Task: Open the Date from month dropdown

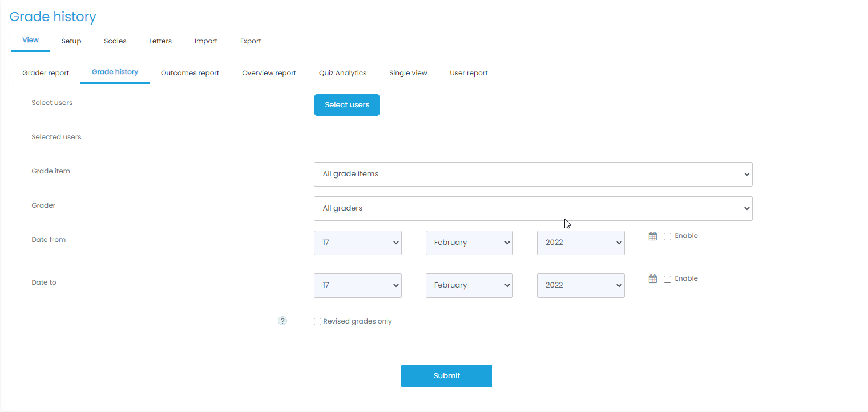Action: (469, 243)
